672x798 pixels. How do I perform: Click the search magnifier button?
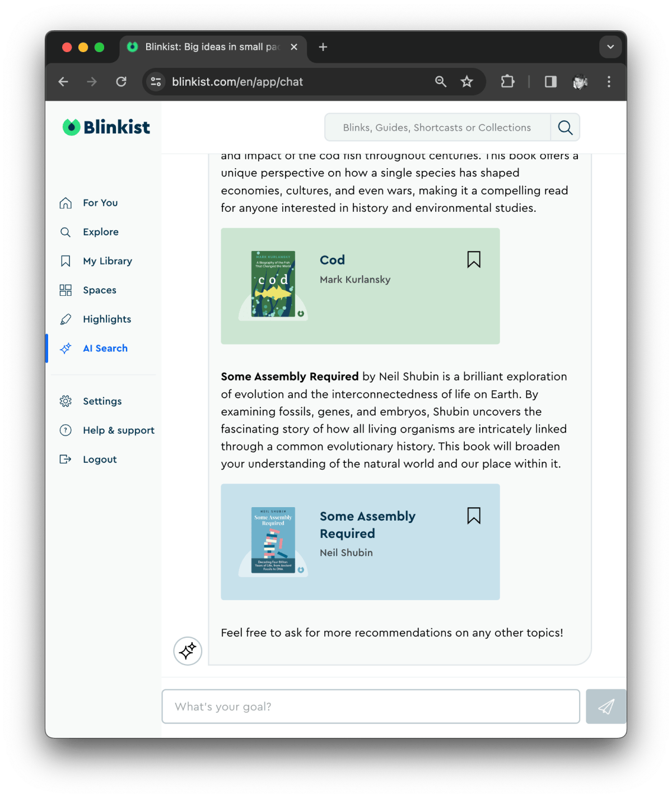click(x=565, y=128)
